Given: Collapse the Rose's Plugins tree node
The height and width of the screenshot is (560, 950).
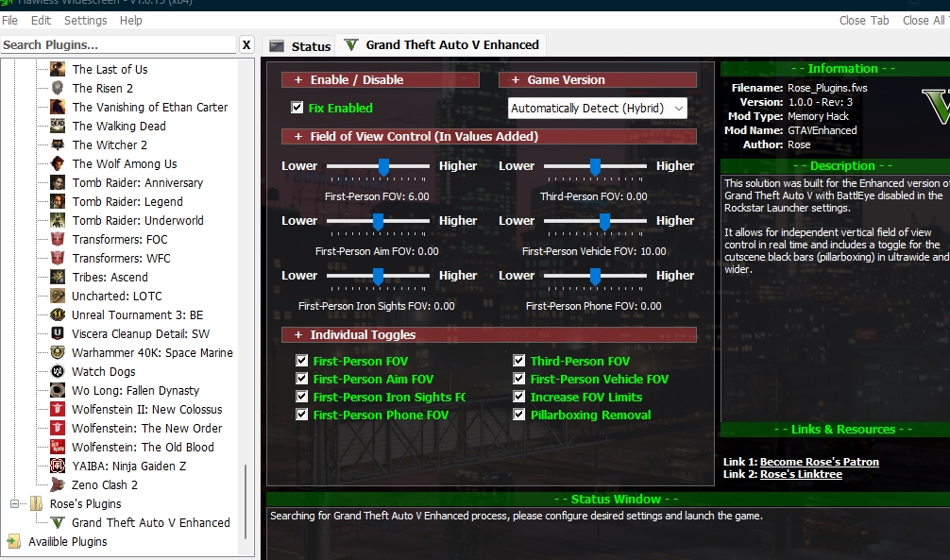Looking at the screenshot, I should pos(14,503).
